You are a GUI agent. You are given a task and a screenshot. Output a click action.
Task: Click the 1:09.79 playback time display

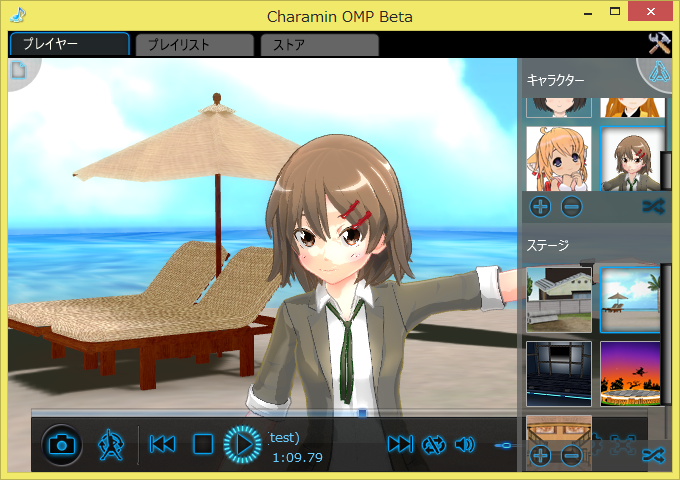(x=298, y=457)
